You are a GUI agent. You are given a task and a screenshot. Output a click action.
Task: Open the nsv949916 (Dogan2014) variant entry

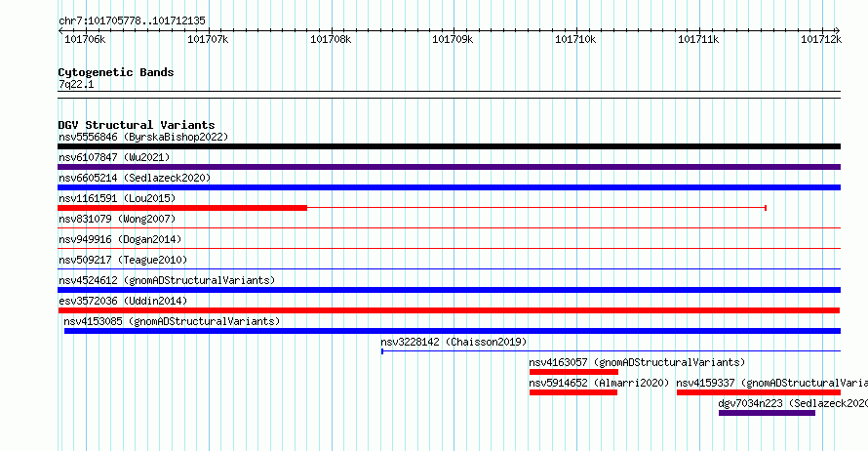pos(120,239)
